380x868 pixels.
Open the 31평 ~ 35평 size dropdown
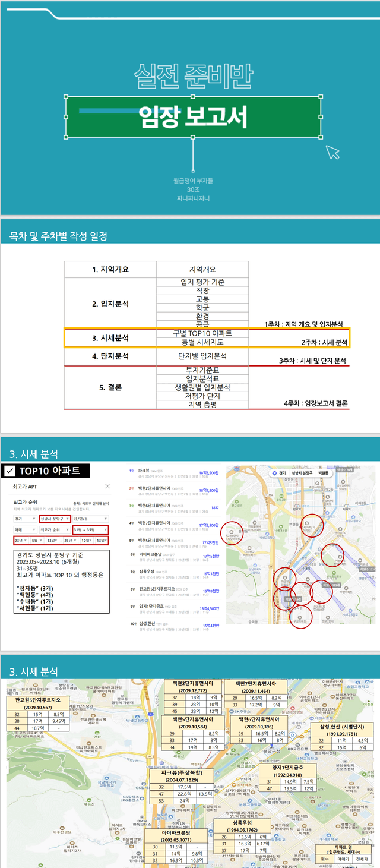[x=90, y=529]
